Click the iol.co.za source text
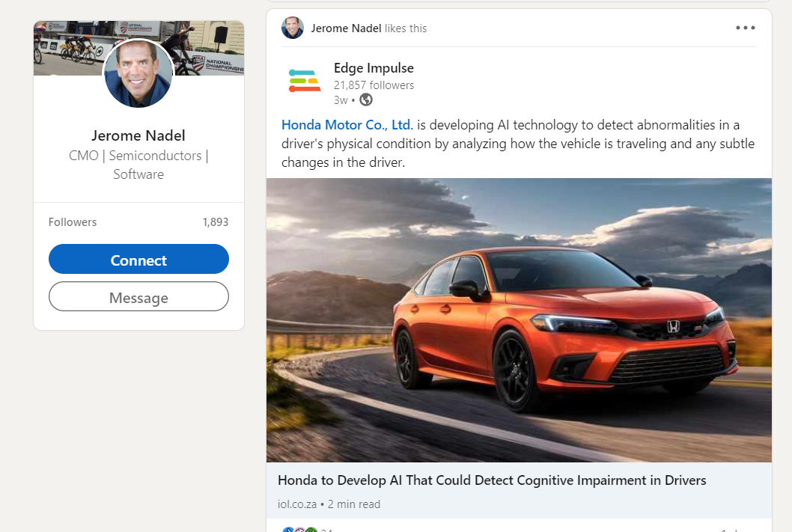This screenshot has width=792, height=532. click(x=296, y=504)
